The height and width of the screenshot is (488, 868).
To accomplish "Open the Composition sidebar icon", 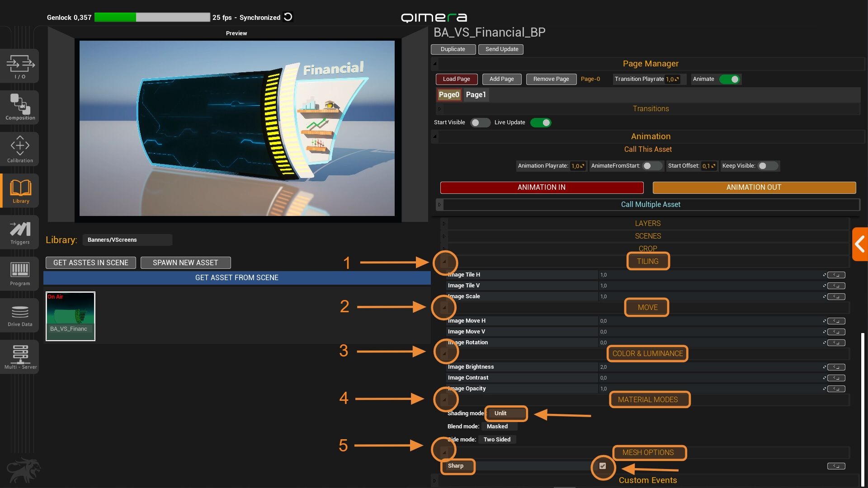I will coord(20,107).
